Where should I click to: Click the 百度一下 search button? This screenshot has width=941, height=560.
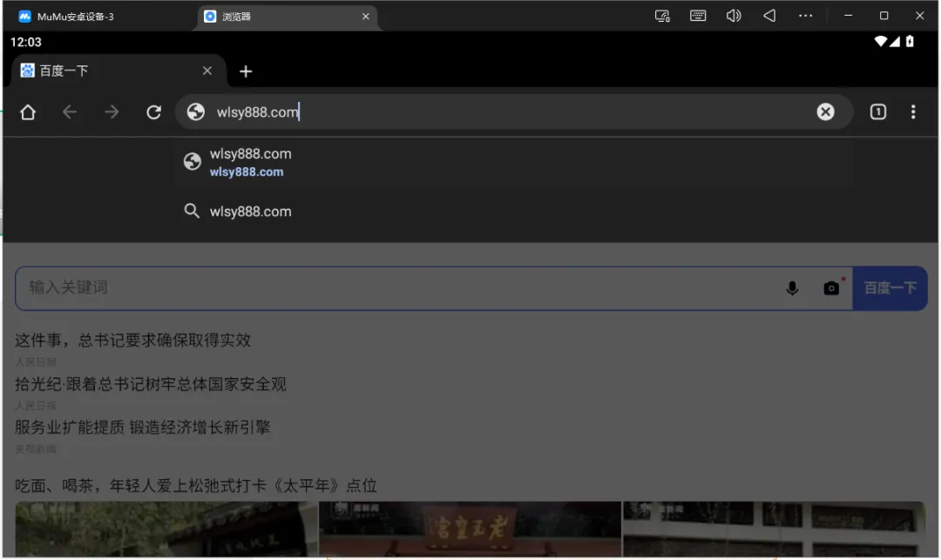[890, 287]
